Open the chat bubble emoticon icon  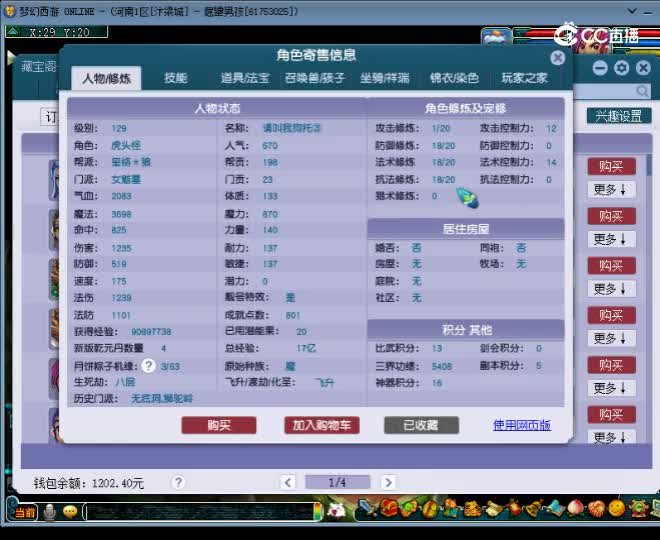(x=70, y=512)
